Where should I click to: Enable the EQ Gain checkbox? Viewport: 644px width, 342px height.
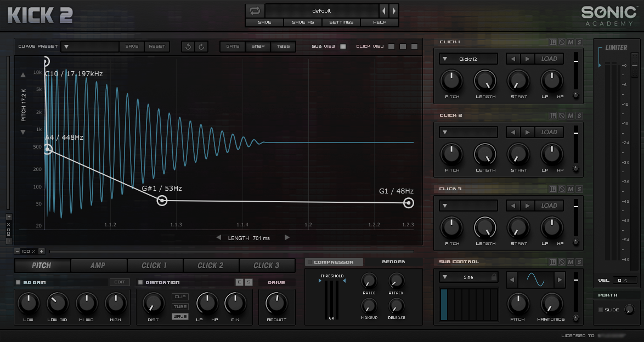[18, 282]
